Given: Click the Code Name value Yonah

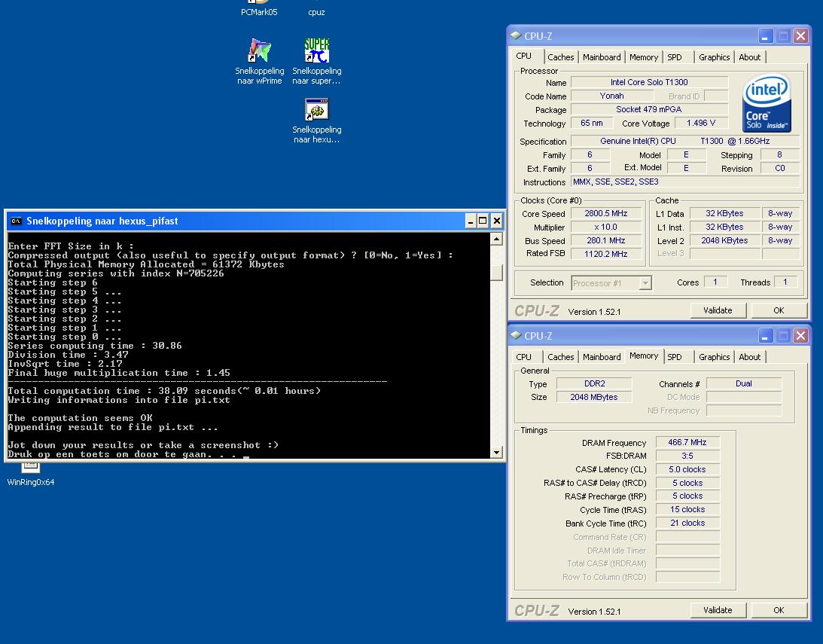Looking at the screenshot, I should click(x=612, y=96).
